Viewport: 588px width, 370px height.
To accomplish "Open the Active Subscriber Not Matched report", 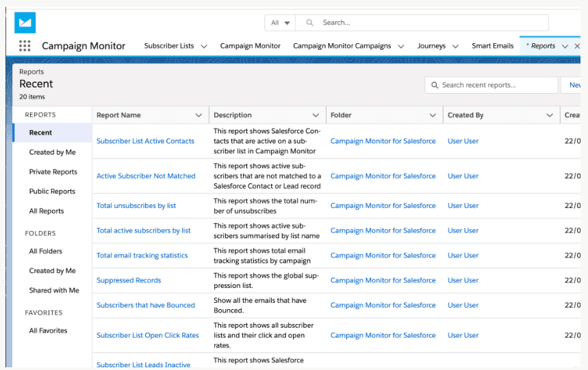I will click(146, 176).
